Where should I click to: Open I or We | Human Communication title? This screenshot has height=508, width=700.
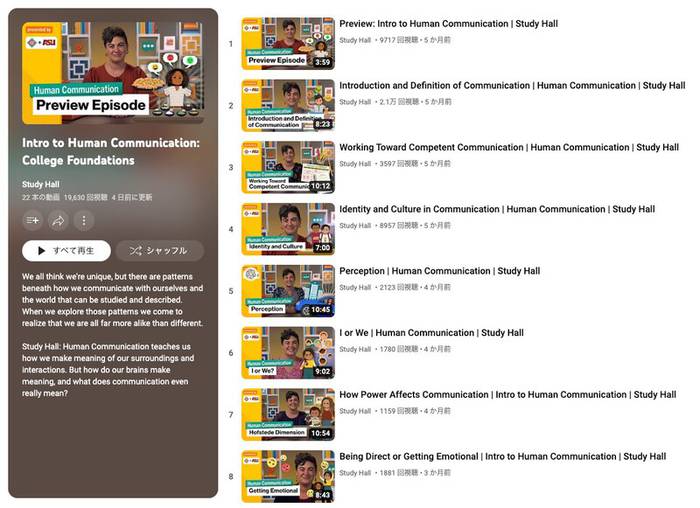[431, 333]
